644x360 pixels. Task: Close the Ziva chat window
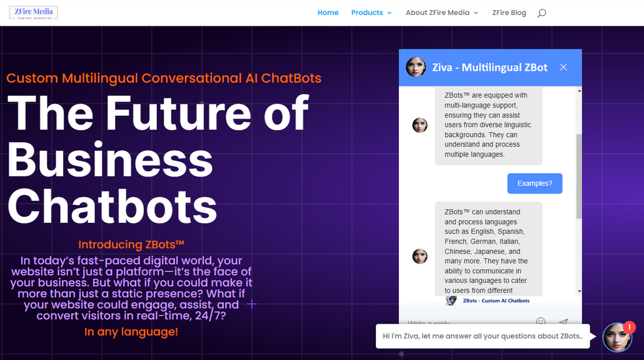(563, 68)
